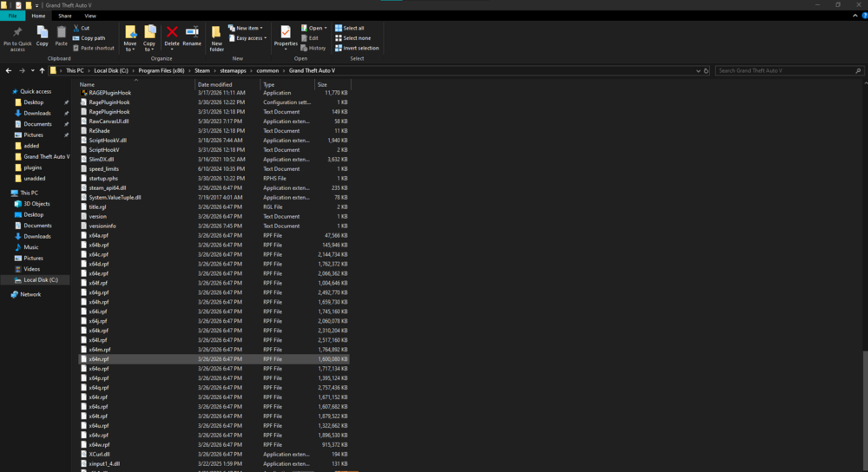This screenshot has width=868, height=472.
Task: Expand address bar history dropdown
Action: point(698,71)
